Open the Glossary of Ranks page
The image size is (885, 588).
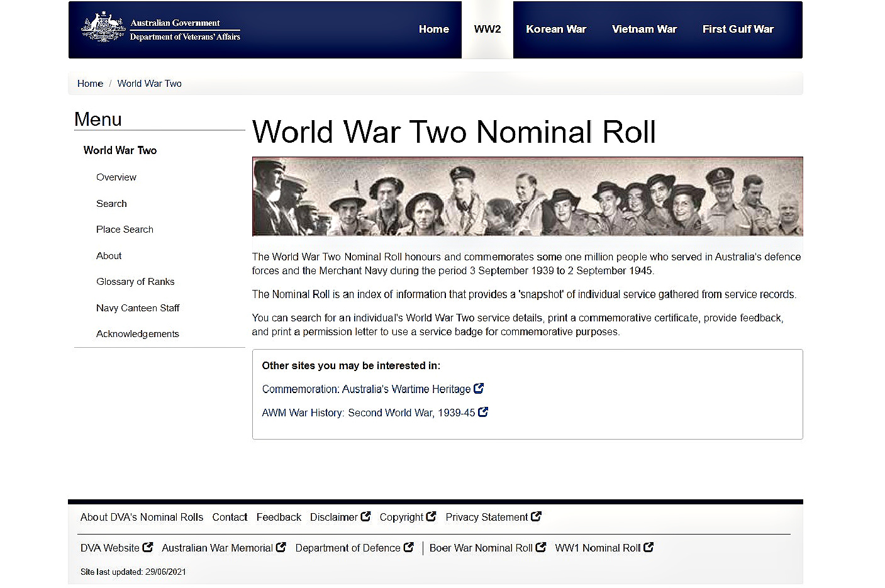pyautogui.click(x=135, y=281)
